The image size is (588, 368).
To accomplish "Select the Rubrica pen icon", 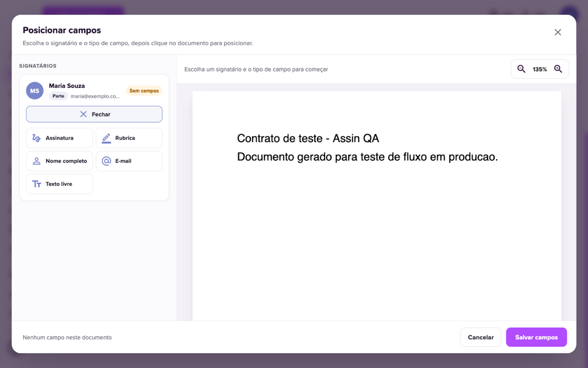I will coord(106,138).
